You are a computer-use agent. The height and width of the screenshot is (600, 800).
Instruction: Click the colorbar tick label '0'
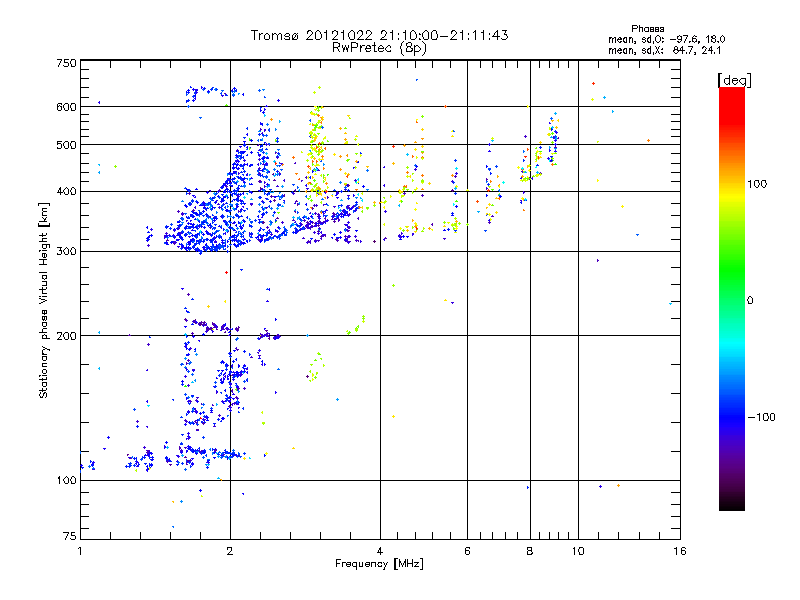pos(750,301)
